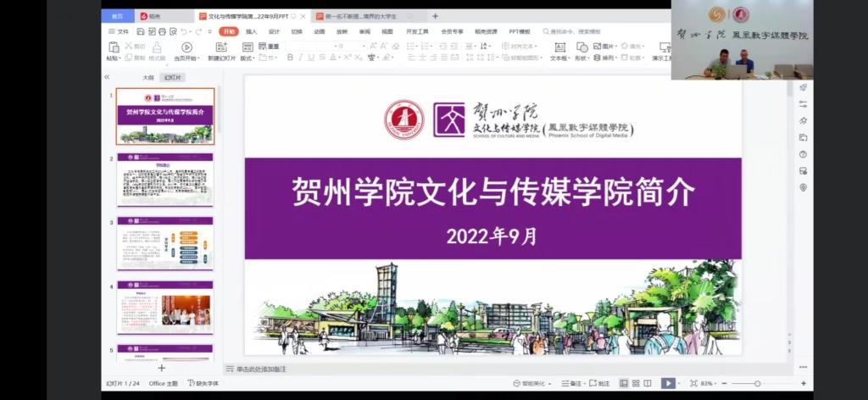Click the Picture (图片) icon
This screenshot has height=400, width=868.
[x=598, y=47]
